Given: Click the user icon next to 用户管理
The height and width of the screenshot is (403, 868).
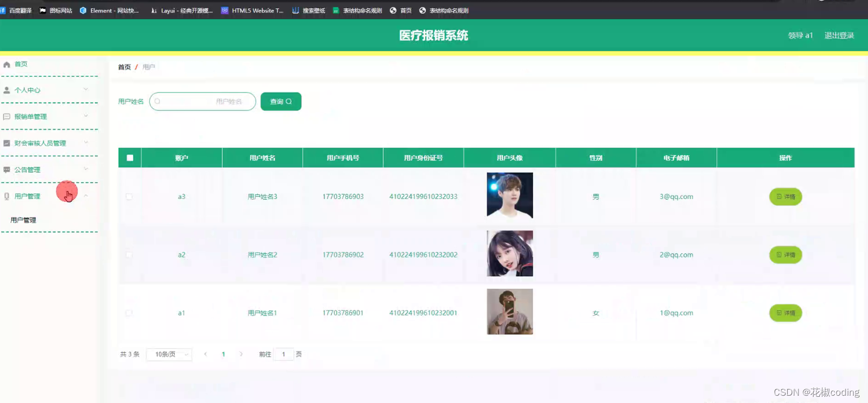Looking at the screenshot, I should (x=6, y=196).
